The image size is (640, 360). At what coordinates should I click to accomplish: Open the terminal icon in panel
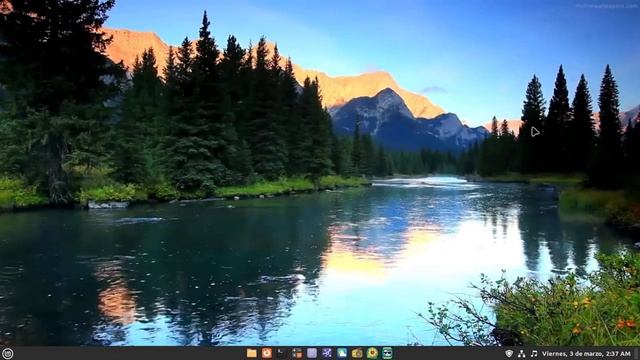tap(282, 353)
